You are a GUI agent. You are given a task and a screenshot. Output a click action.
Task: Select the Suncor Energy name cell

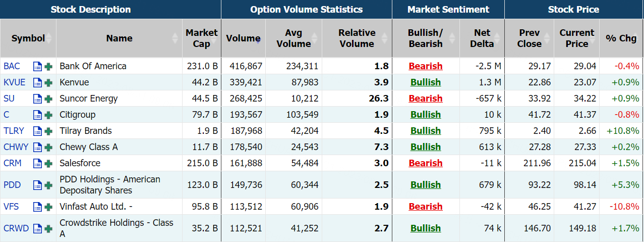coord(119,99)
